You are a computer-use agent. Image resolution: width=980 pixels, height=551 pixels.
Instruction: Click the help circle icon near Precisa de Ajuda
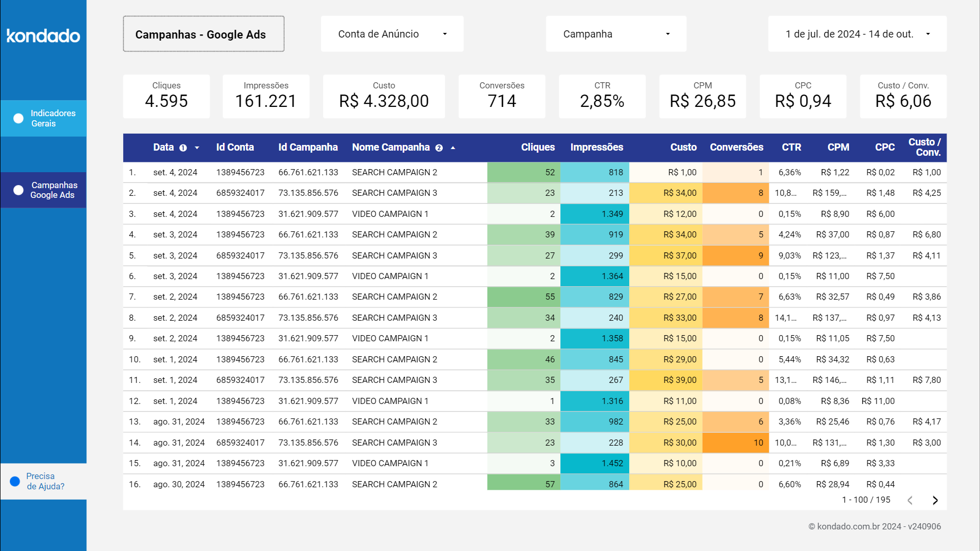point(14,481)
